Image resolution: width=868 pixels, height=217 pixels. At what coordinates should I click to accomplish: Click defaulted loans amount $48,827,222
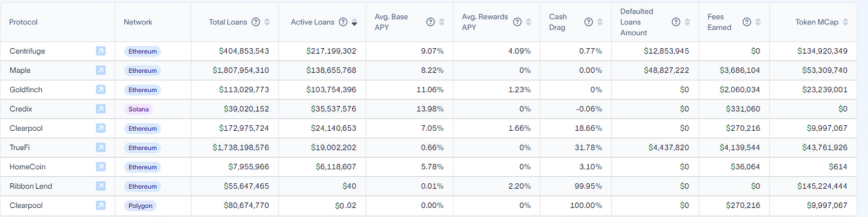(x=667, y=71)
